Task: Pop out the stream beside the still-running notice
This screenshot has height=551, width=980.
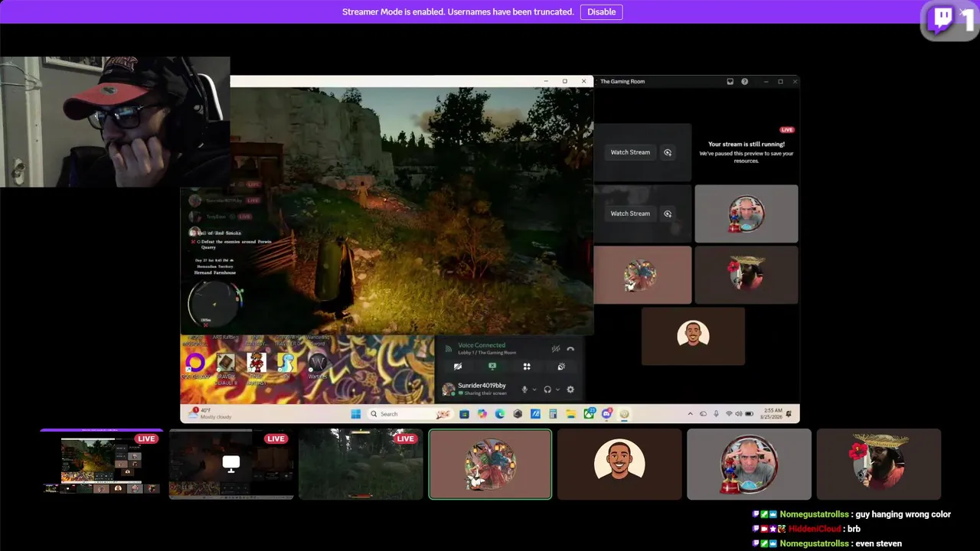Action: pyautogui.click(x=668, y=152)
